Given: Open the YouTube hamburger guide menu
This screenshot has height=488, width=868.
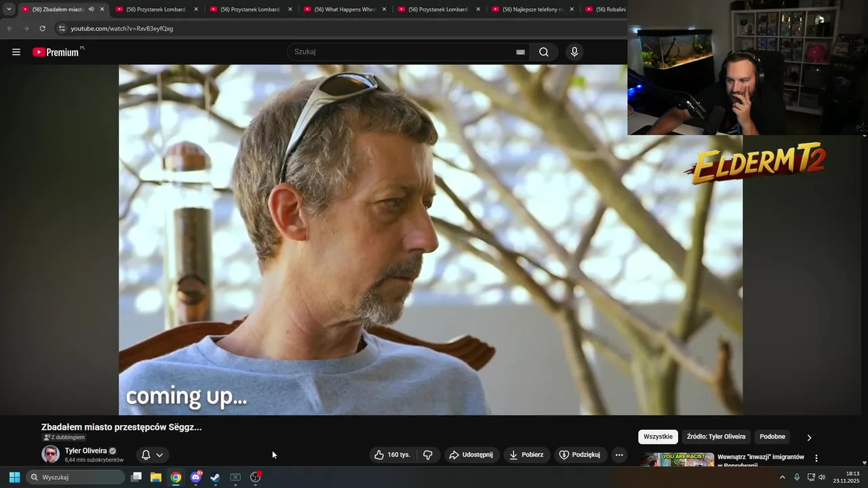Looking at the screenshot, I should click(16, 52).
